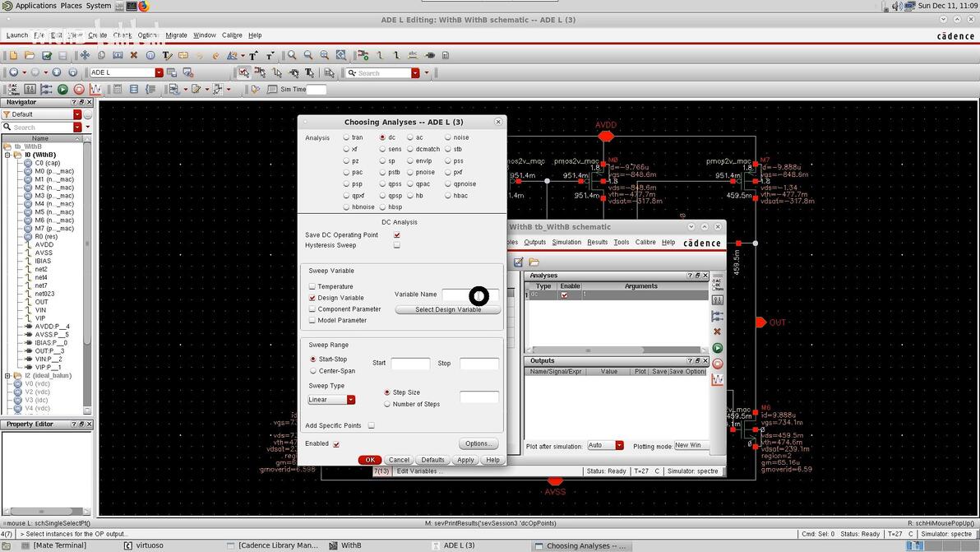980x552 pixels.
Task: Toggle the Hysteresis Sweep checkbox
Action: [x=396, y=245]
